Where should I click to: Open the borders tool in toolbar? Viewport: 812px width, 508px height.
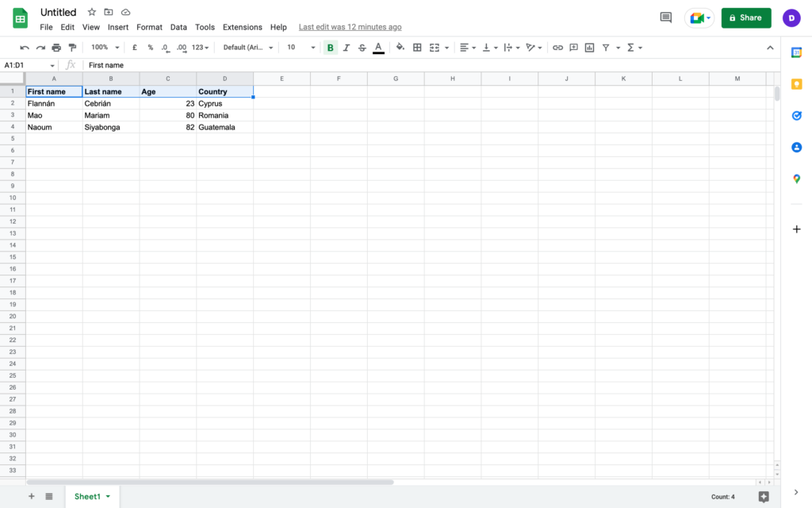coord(417,48)
